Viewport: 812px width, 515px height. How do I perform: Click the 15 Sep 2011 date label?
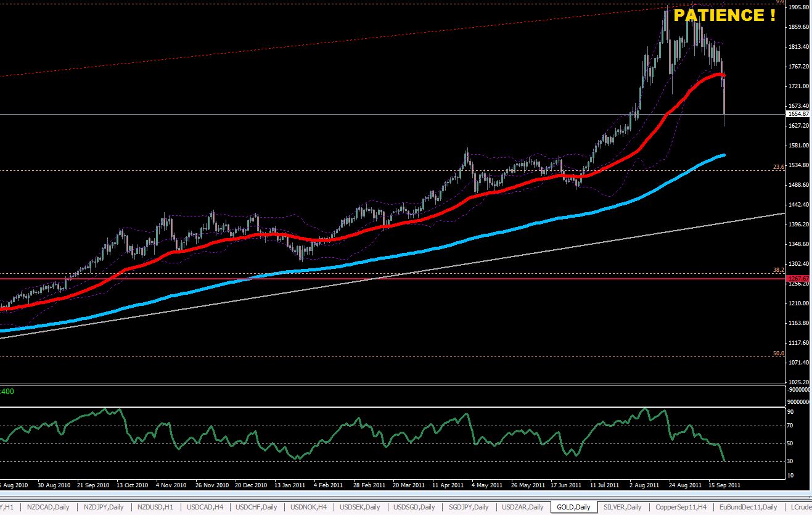pos(724,485)
